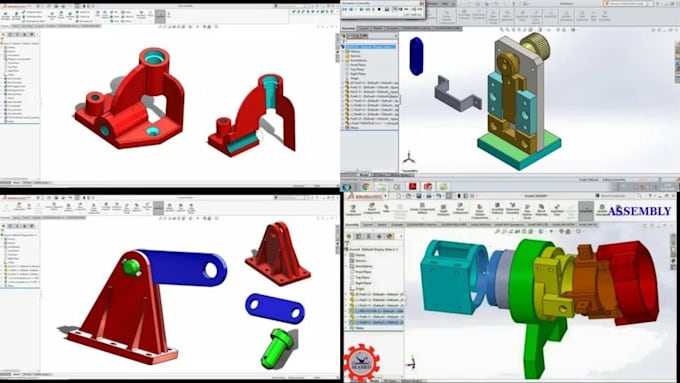This screenshot has height=383, width=680.
Task: Open the FeatureManager tree tab in the ASSEMBLY window
Action: click(348, 236)
